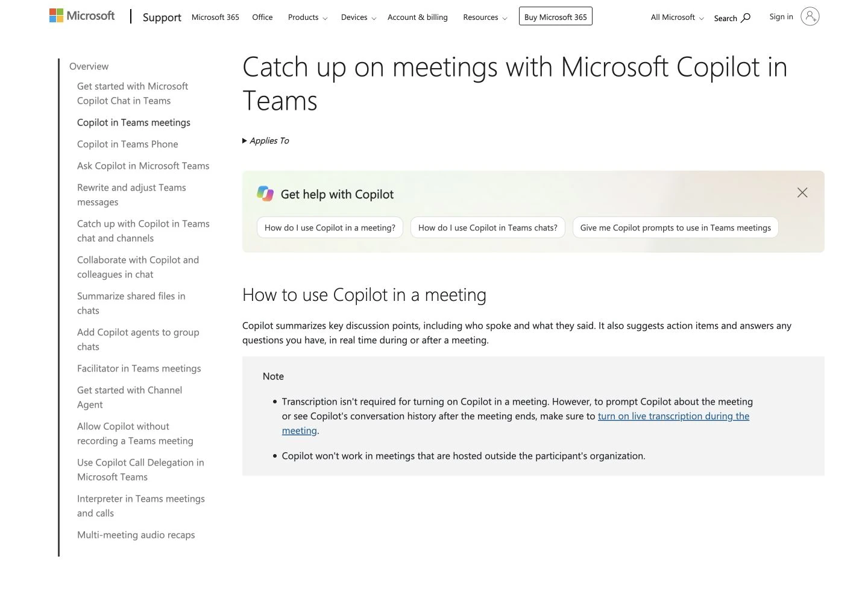Go to Microsoft 365 in top navigation
Viewport: 868px width, 603px height.
[215, 17]
